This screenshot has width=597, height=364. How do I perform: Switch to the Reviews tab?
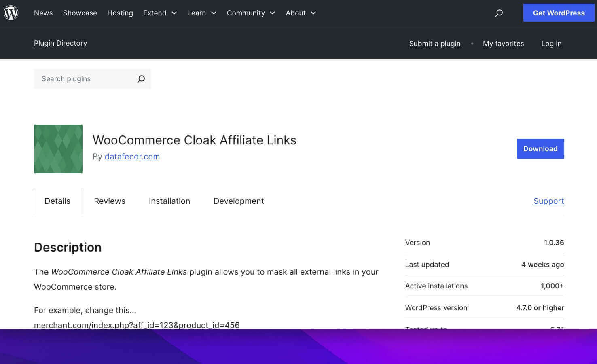click(110, 201)
